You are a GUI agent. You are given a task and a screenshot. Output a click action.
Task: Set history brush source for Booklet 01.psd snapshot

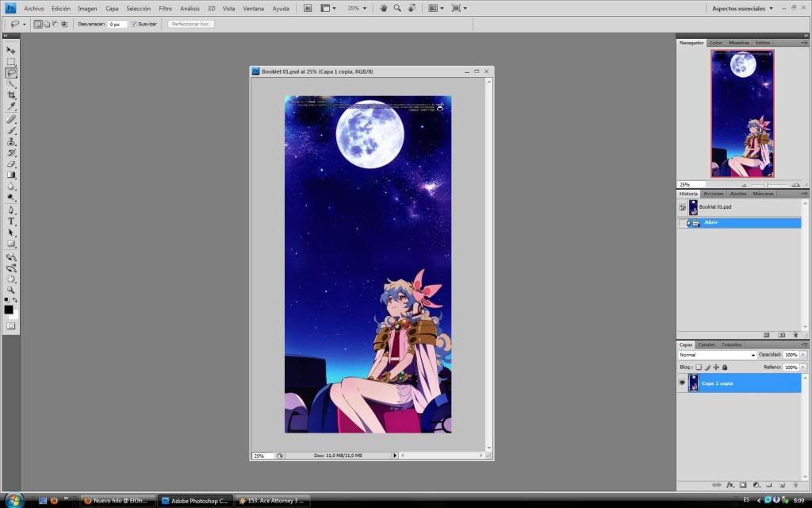[683, 207]
